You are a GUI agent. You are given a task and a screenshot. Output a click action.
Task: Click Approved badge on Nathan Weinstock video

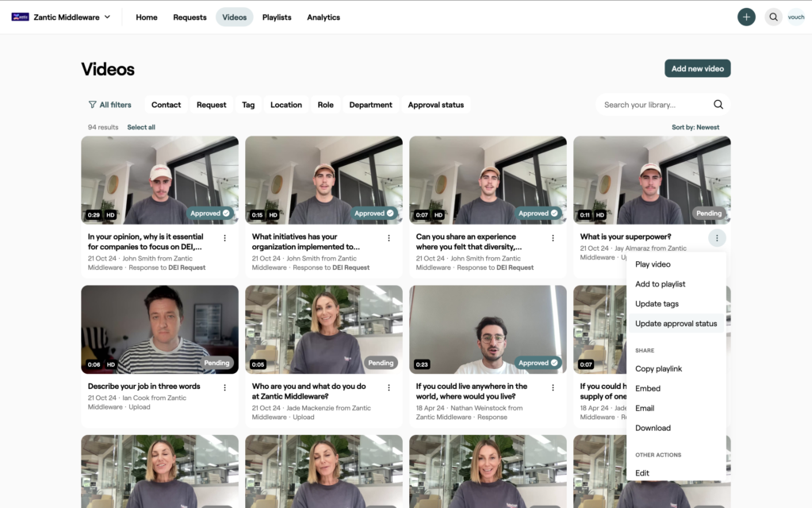tap(538, 363)
